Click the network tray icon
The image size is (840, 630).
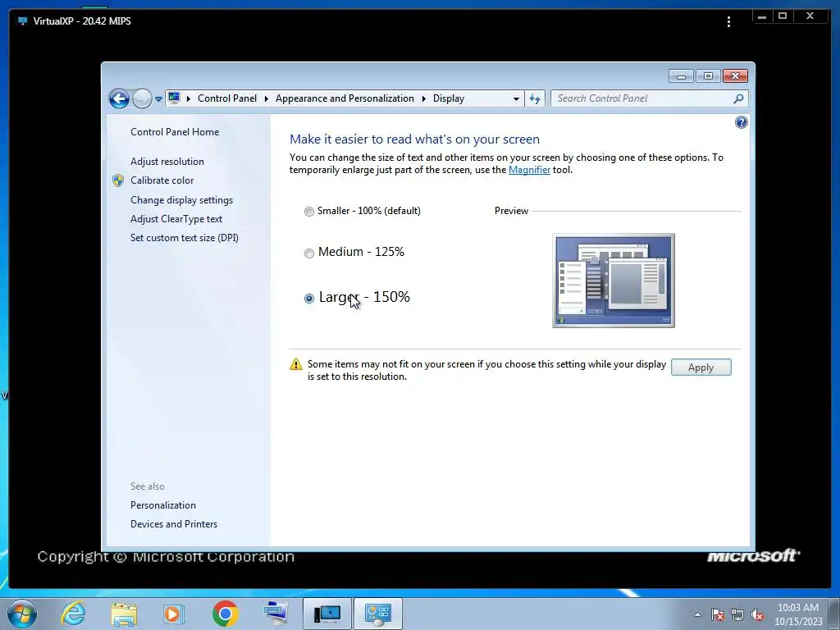(737, 614)
